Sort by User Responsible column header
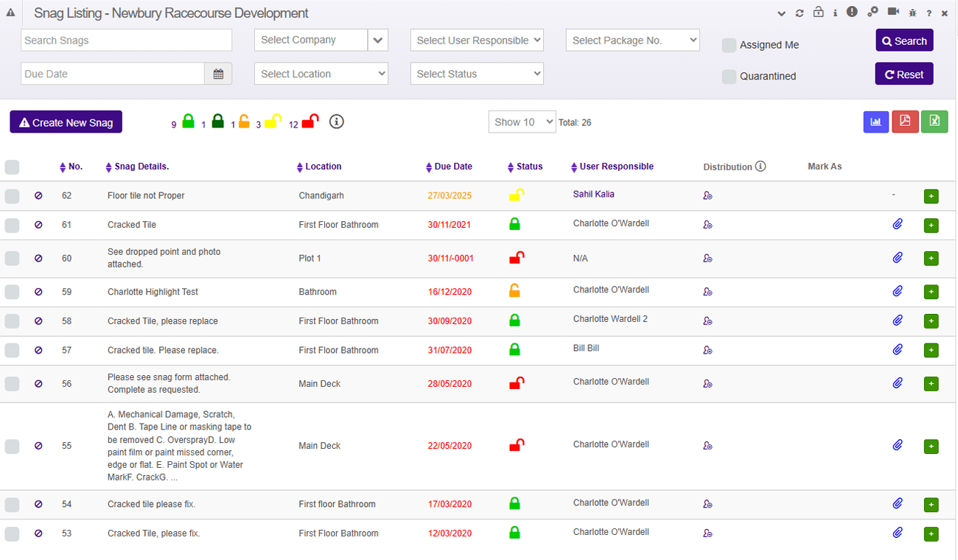The height and width of the screenshot is (560, 958). (x=616, y=167)
